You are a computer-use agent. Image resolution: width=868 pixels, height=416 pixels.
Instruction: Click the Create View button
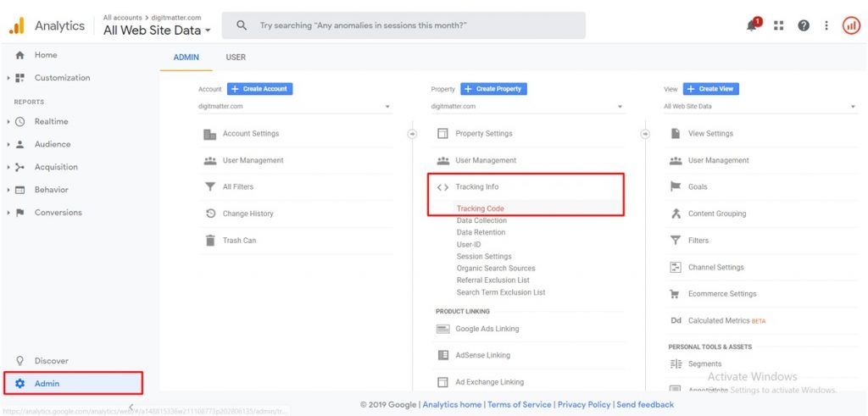[x=710, y=89]
